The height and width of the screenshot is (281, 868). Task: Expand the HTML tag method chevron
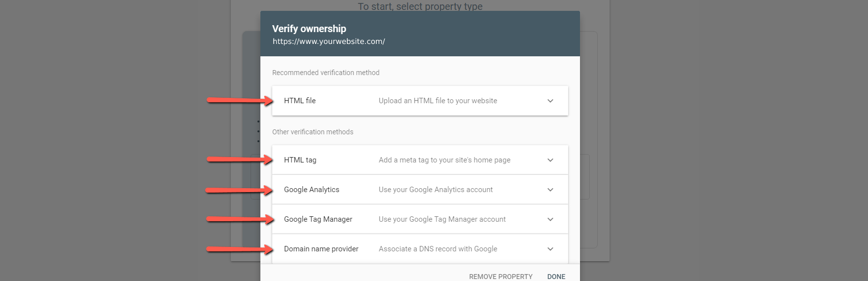[x=550, y=160]
